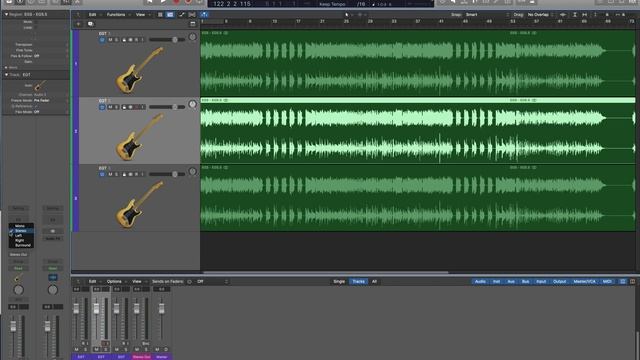Solo the second EGT track in header
The width and height of the screenshot is (640, 360).
coord(116,107)
